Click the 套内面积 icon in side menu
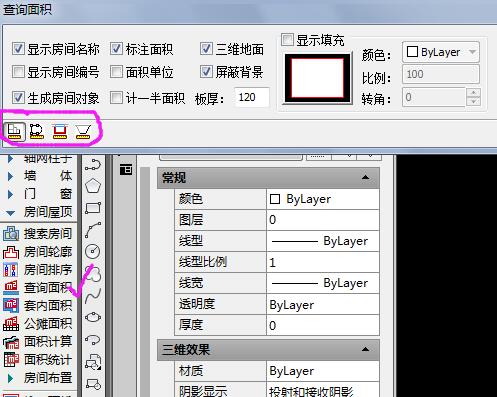497x397 pixels. pyautogui.click(x=11, y=305)
